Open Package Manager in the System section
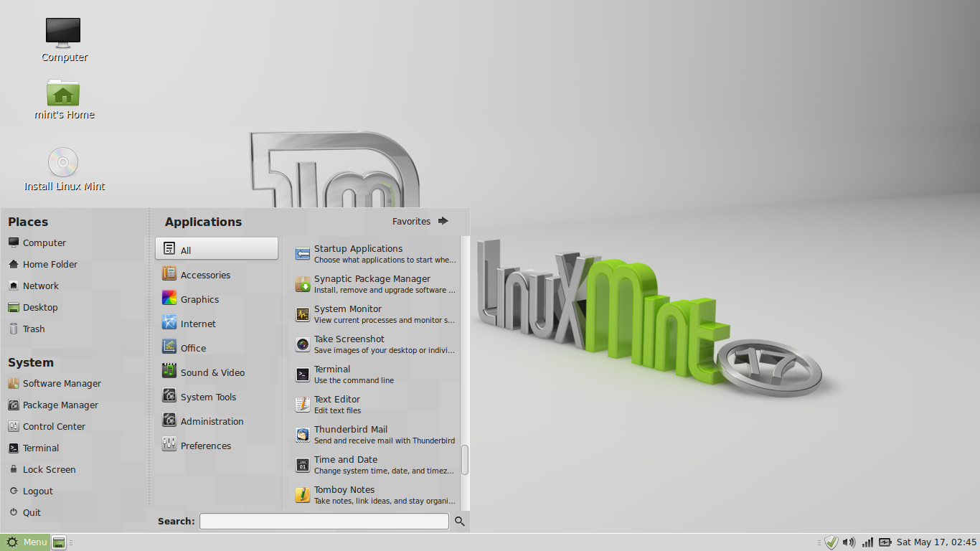 53,405
